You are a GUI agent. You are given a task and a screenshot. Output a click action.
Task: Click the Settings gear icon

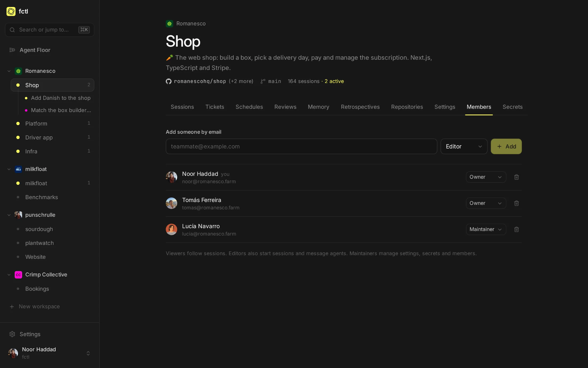point(12,334)
